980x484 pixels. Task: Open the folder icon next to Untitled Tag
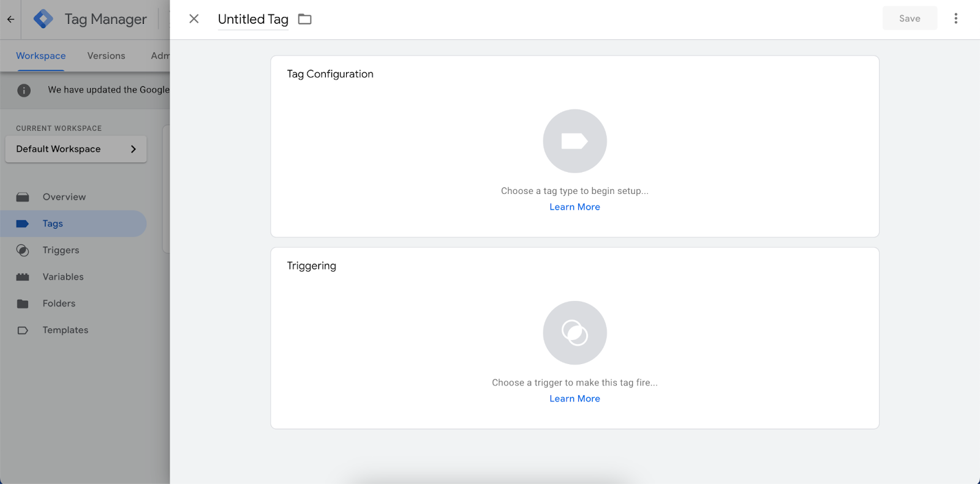tap(304, 20)
